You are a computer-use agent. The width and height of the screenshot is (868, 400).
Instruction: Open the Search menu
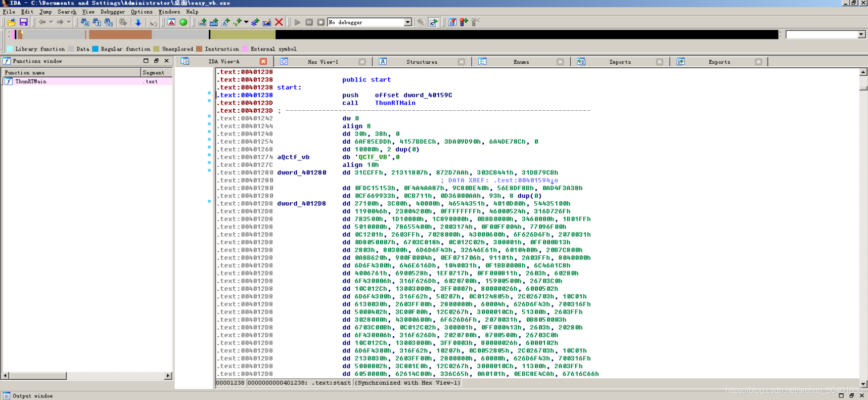coord(67,12)
